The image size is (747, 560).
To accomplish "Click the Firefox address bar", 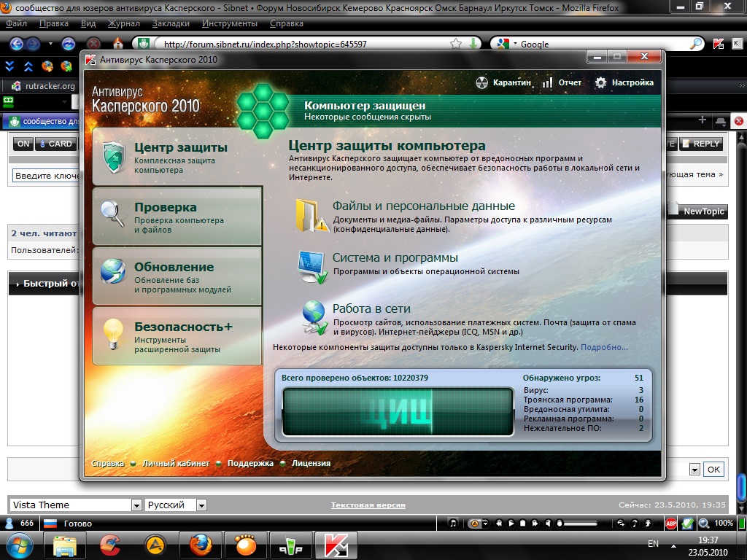I will (x=305, y=44).
